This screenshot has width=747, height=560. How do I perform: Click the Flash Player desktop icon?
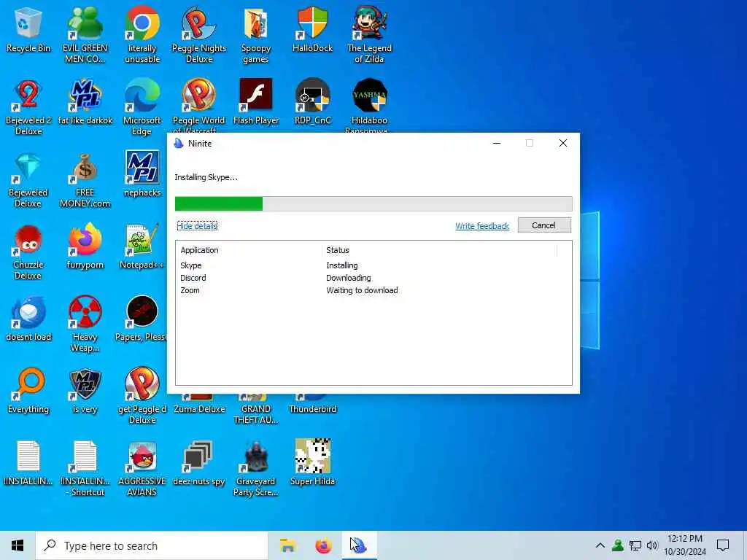pyautogui.click(x=256, y=102)
